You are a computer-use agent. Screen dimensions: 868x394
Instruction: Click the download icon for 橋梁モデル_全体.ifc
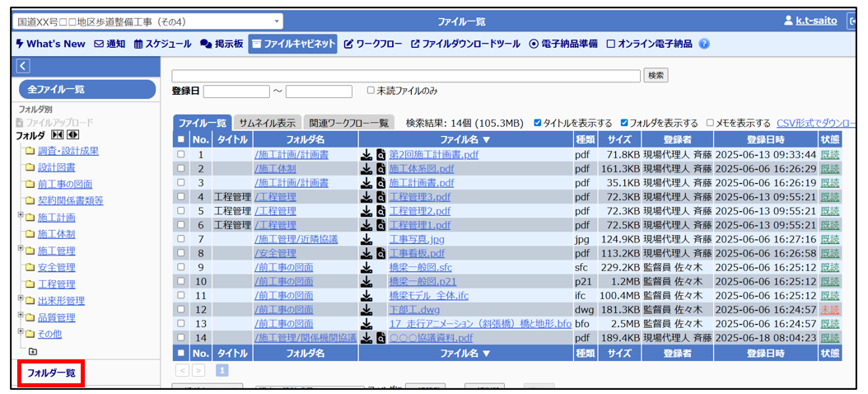[366, 295]
